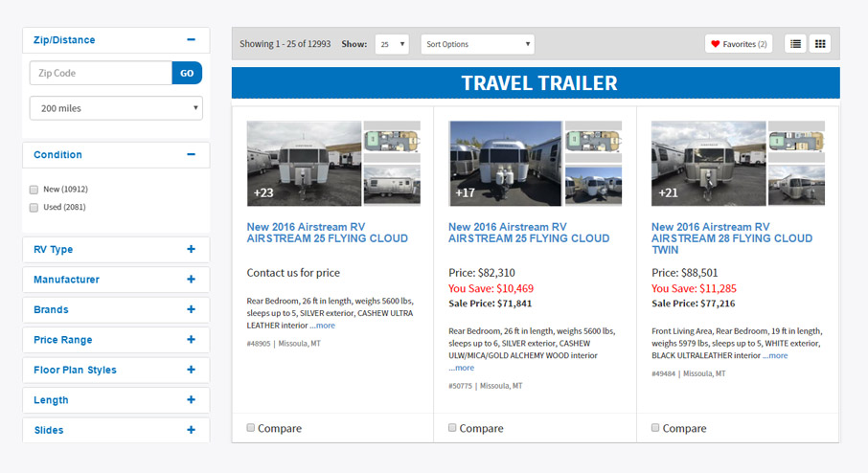
Task: Expand Slides filter plus icon
Action: 191,430
